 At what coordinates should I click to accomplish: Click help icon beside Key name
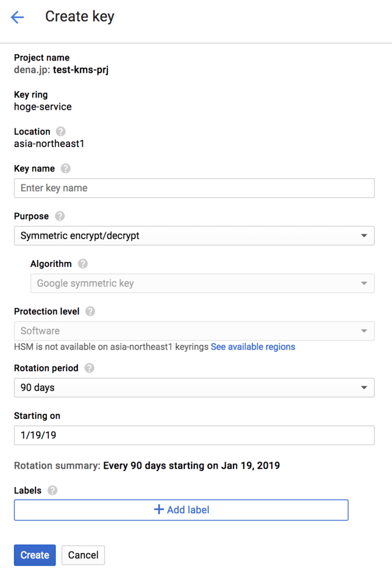66,168
